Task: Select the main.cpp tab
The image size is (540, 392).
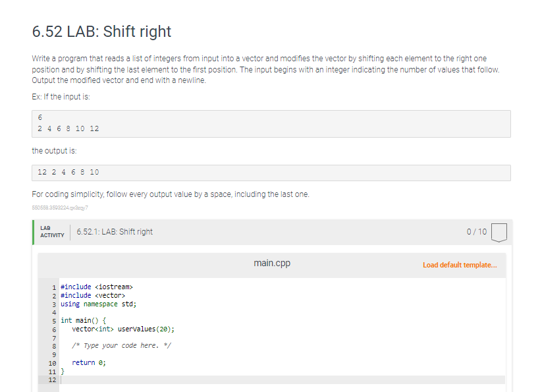Action: (x=272, y=263)
